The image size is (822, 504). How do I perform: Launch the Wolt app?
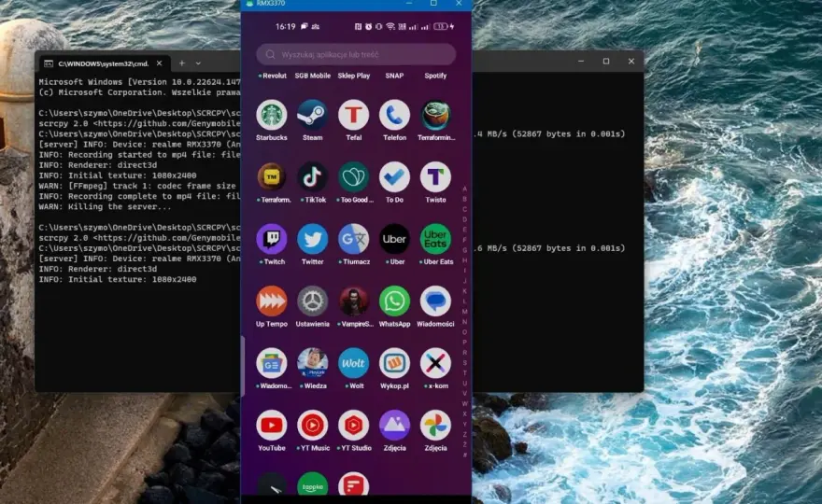pyautogui.click(x=353, y=363)
